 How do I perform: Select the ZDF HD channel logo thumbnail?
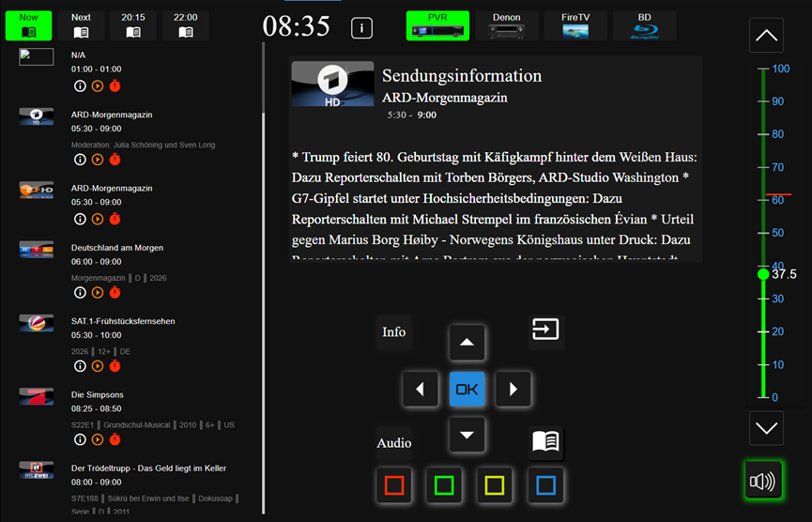click(x=37, y=190)
